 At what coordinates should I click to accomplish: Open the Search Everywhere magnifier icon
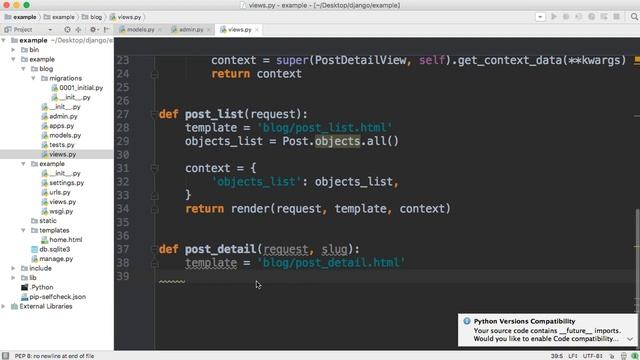(634, 17)
